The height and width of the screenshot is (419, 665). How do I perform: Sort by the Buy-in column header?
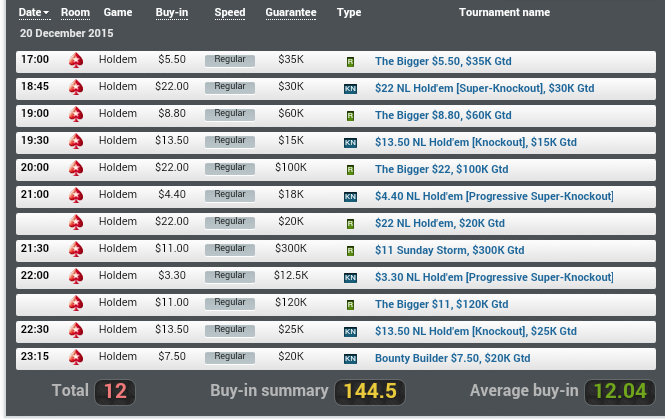pos(172,12)
